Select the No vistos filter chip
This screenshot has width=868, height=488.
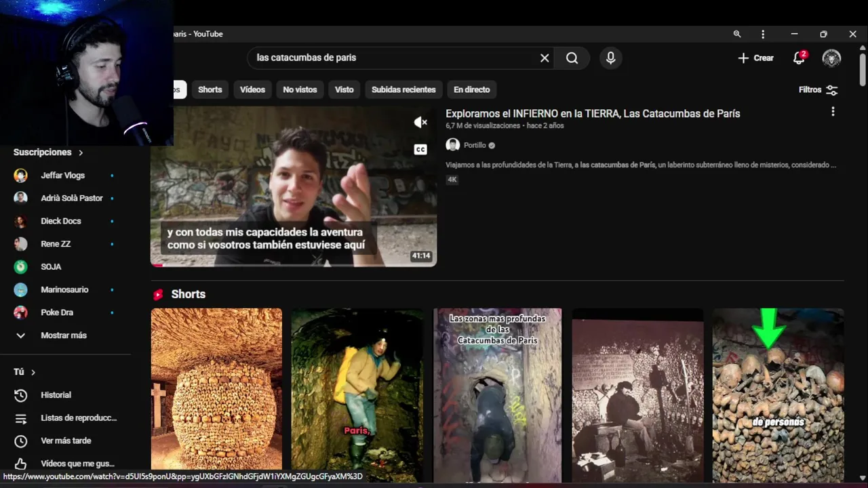pos(300,89)
